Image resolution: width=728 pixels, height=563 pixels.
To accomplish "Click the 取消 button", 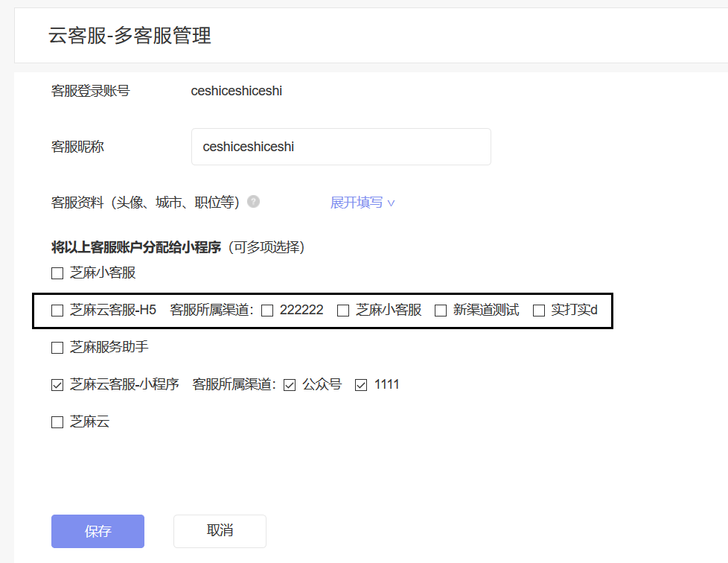I will [220, 531].
